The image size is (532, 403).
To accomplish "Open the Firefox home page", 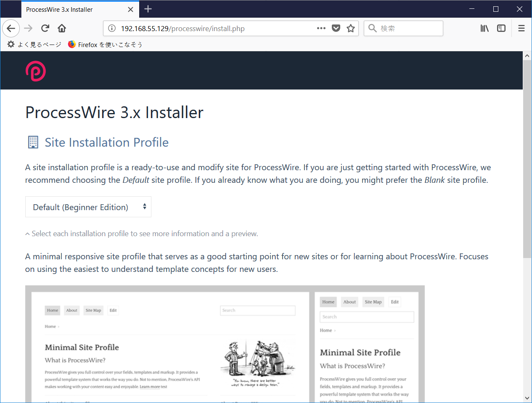I will click(x=62, y=28).
